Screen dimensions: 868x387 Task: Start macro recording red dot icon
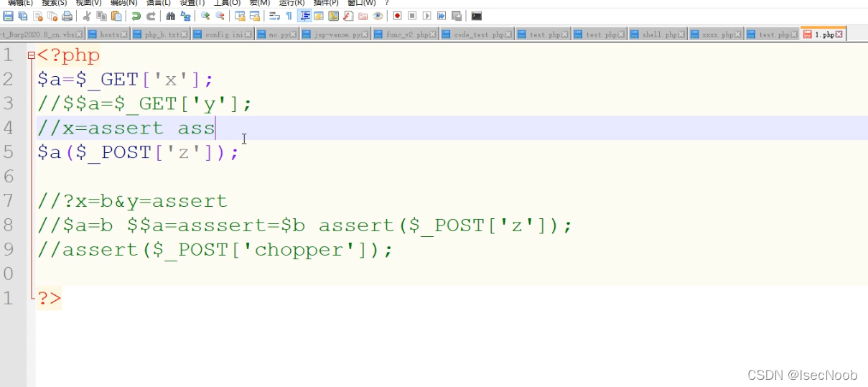pos(397,16)
